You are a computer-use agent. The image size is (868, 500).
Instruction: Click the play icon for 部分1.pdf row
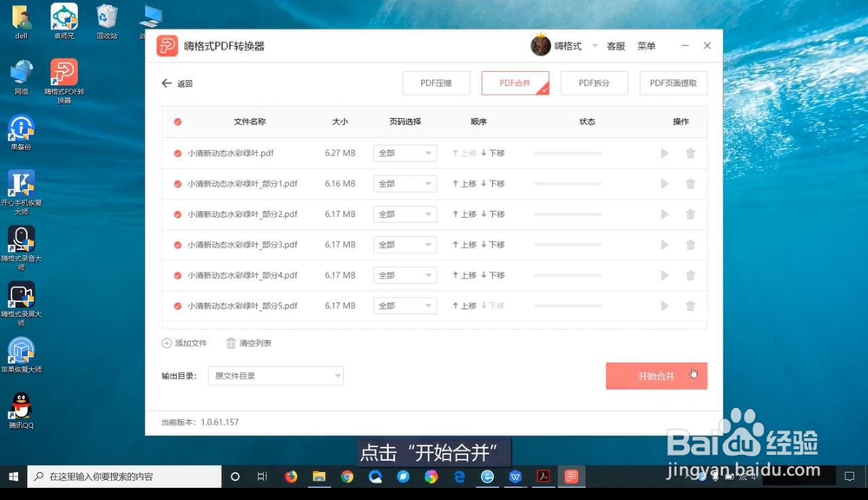(664, 184)
